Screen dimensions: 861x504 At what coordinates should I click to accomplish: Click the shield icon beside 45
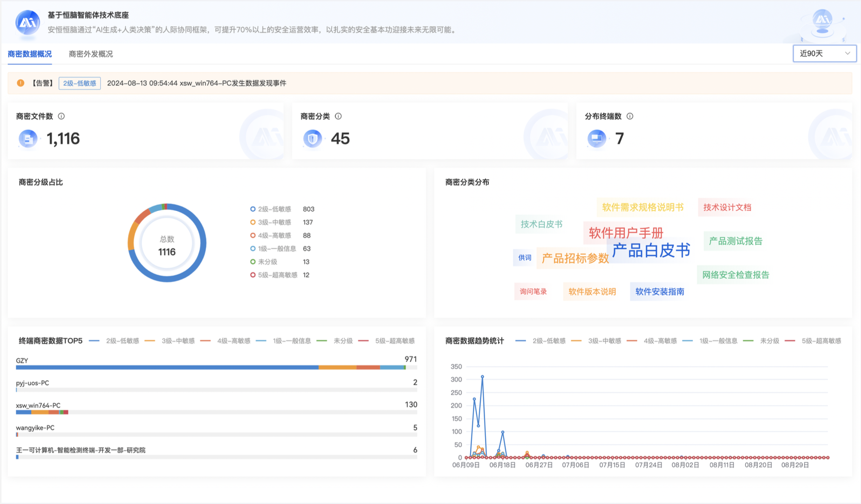(x=313, y=138)
